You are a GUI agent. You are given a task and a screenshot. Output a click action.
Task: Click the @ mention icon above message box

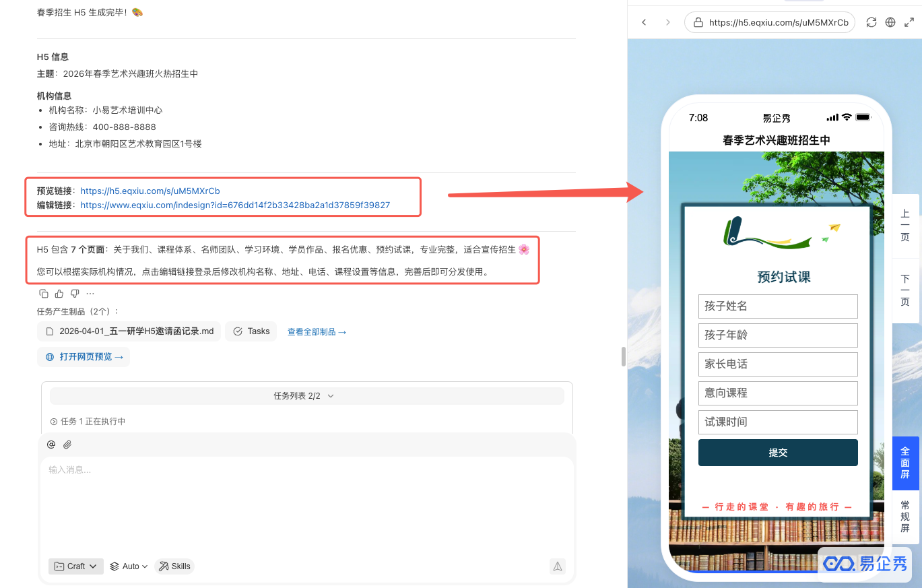tap(51, 445)
